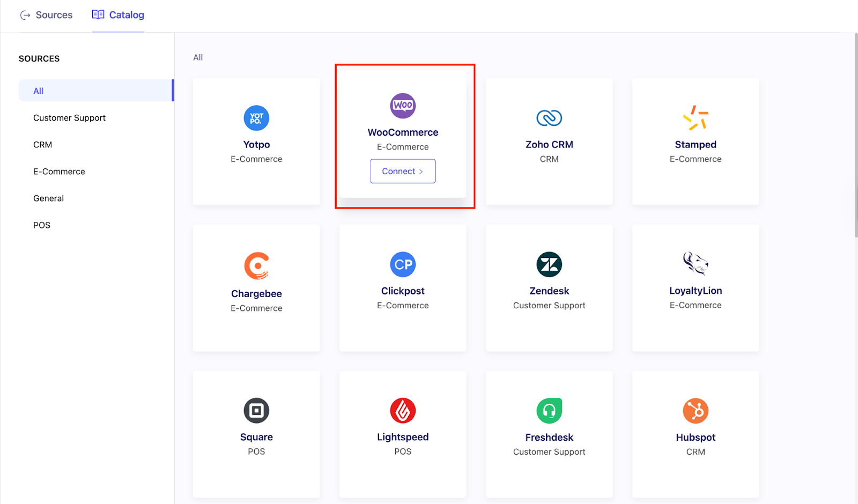Click the Stamped star logo icon
The width and height of the screenshot is (858, 504).
click(x=696, y=118)
